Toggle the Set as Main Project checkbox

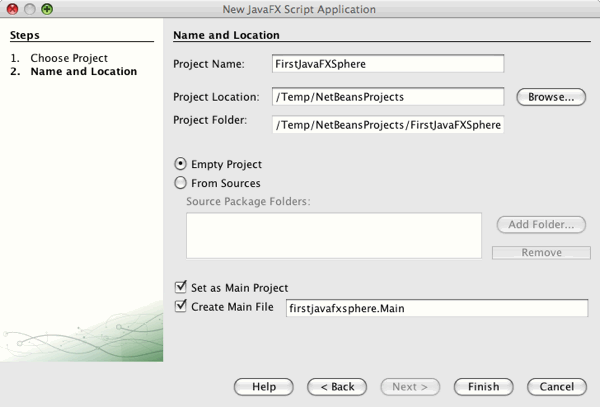point(180,287)
